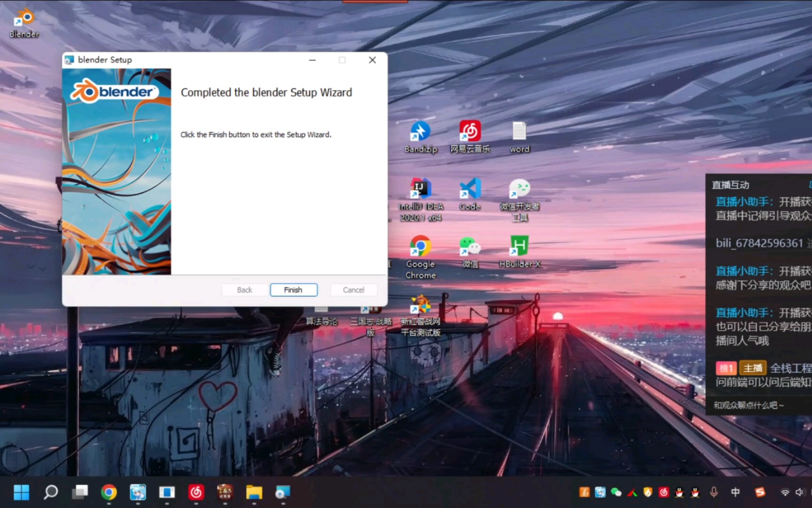
Task: Open the Windows Start menu
Action: tap(21, 492)
